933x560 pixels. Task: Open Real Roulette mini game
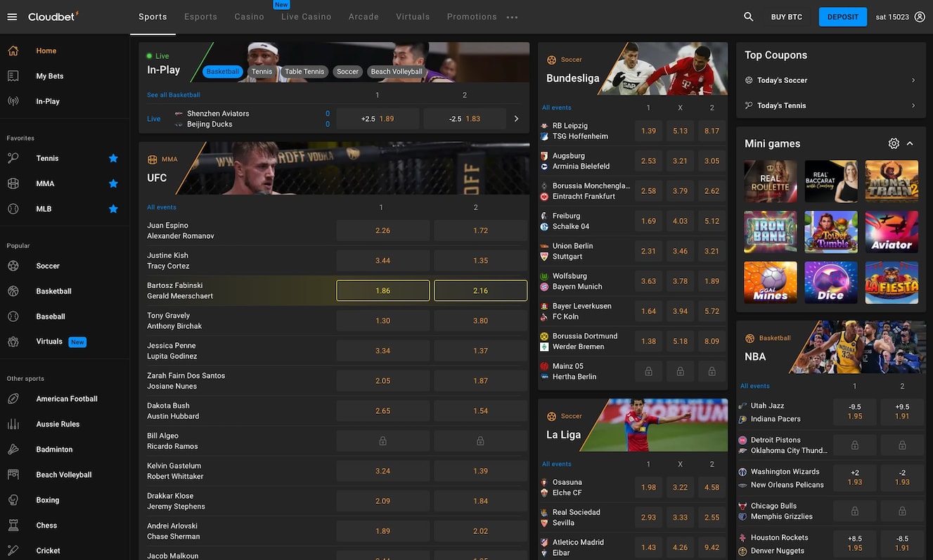[771, 181]
